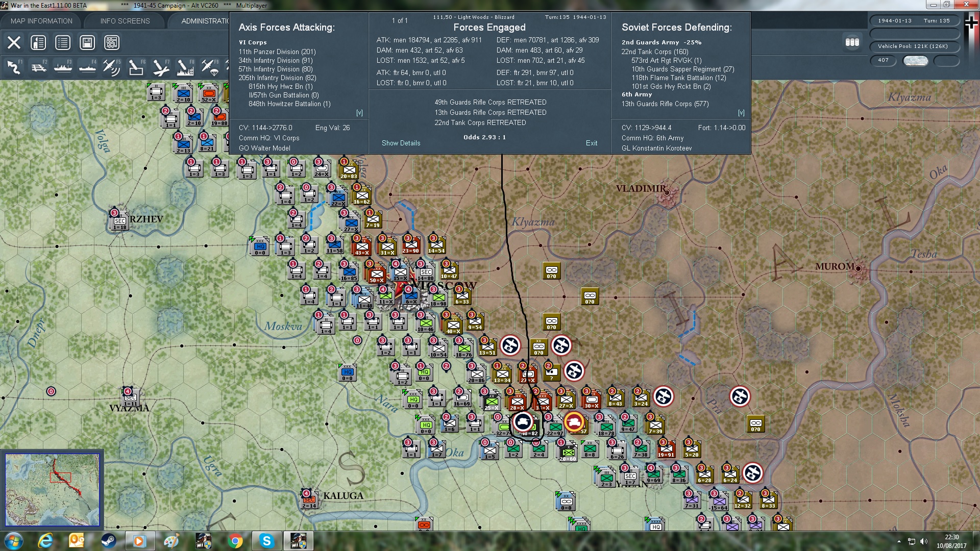Click the snowy weather indicator swatch
This screenshot has width=980, height=551.
pos(916,60)
